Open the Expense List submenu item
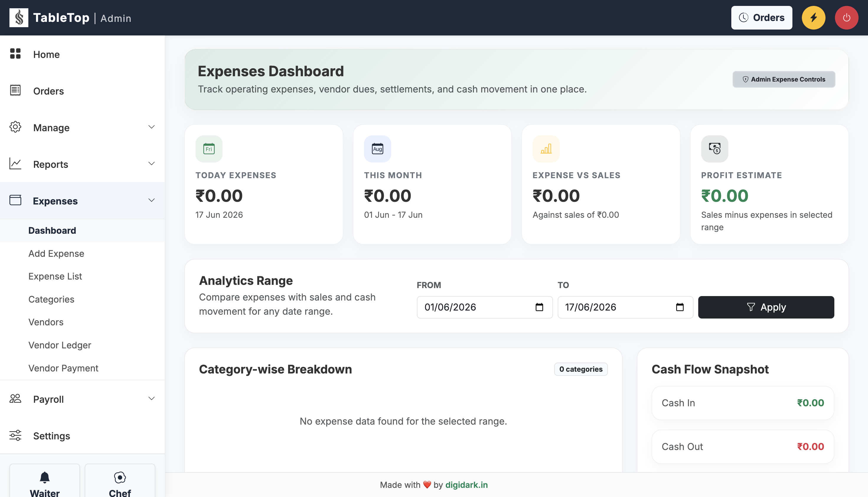The image size is (868, 497). click(x=82, y=276)
